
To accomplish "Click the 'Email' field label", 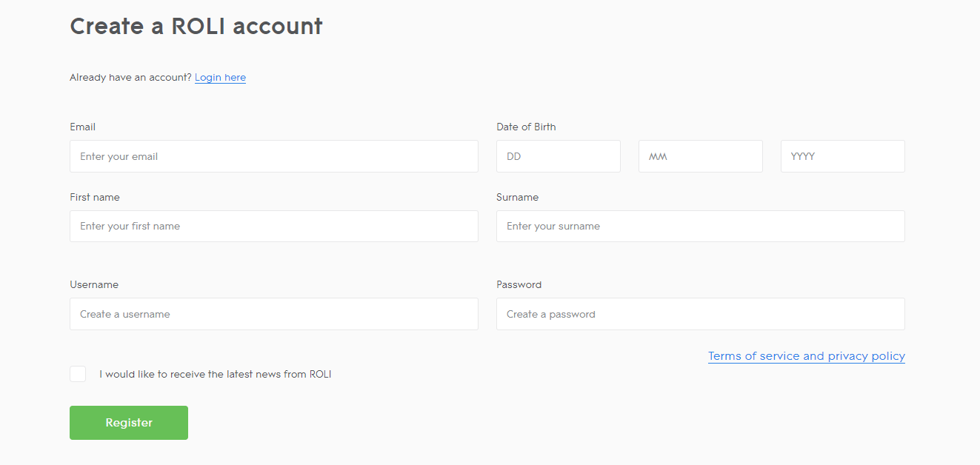I will click(x=83, y=127).
